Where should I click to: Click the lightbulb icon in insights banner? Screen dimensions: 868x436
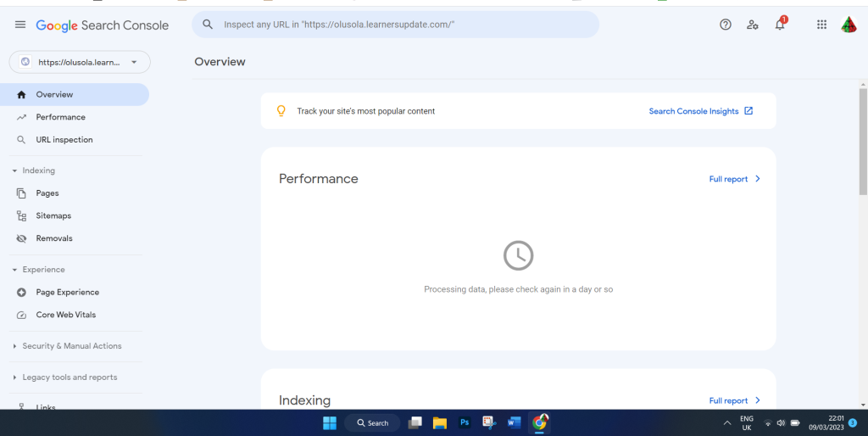coord(281,111)
